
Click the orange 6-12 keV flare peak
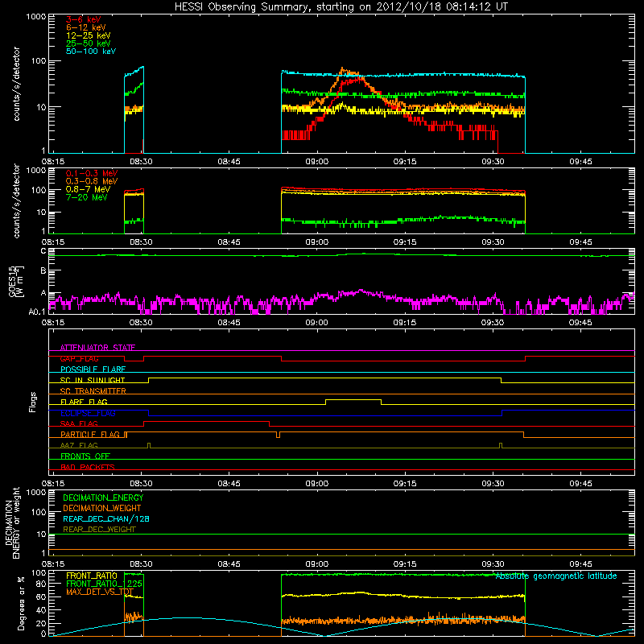click(343, 70)
